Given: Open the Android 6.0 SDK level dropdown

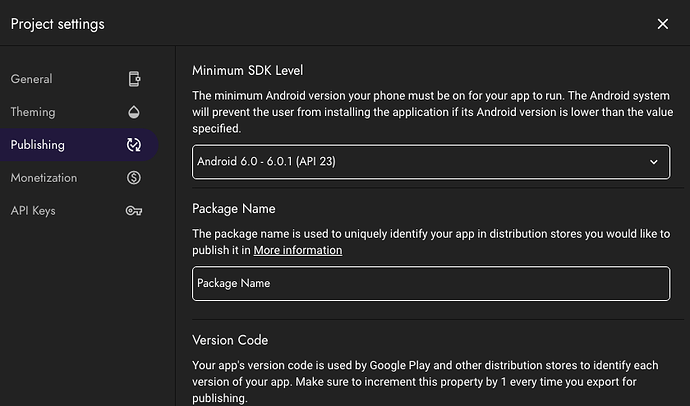Looking at the screenshot, I should pos(430,161).
